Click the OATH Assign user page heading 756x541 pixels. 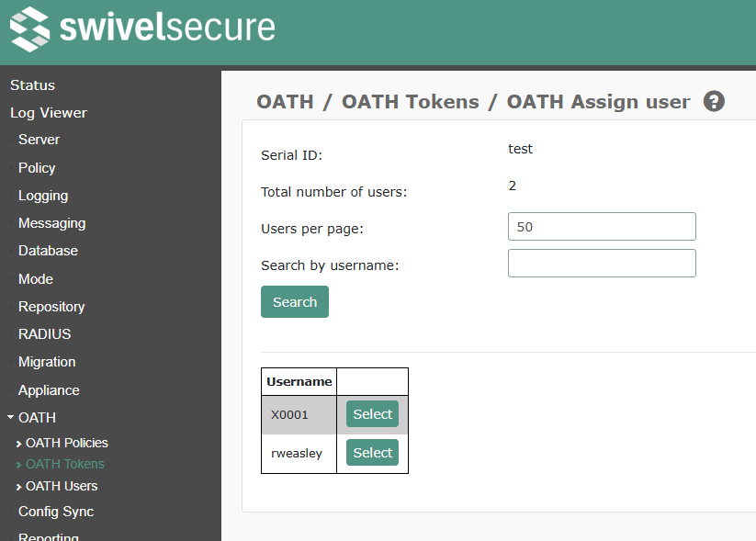coord(598,102)
